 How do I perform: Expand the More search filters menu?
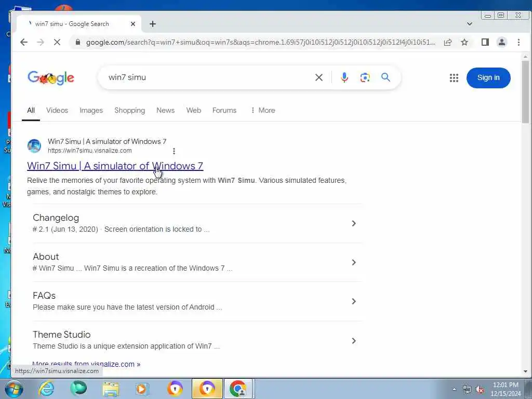263,110
